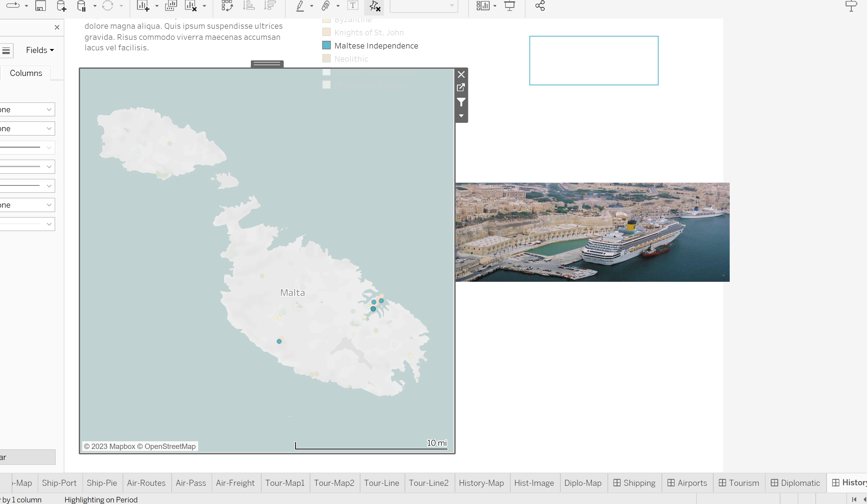Viewport: 867px width, 504px height.
Task: Click the cruise ship harbor image
Action: [592, 232]
